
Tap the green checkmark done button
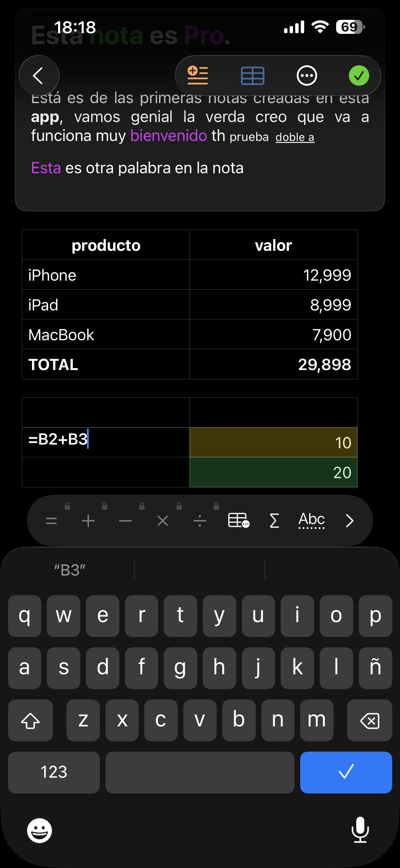pos(358,75)
